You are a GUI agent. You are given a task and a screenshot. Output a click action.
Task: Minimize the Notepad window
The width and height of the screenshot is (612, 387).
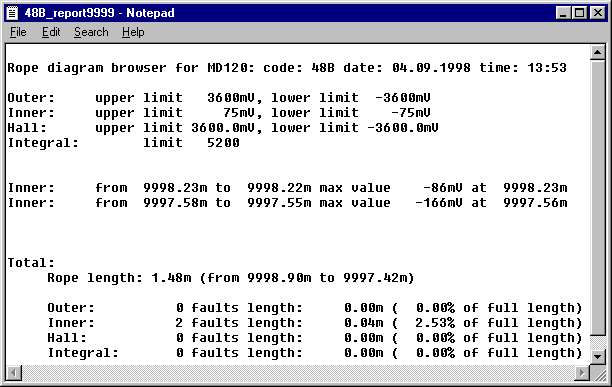(563, 13)
